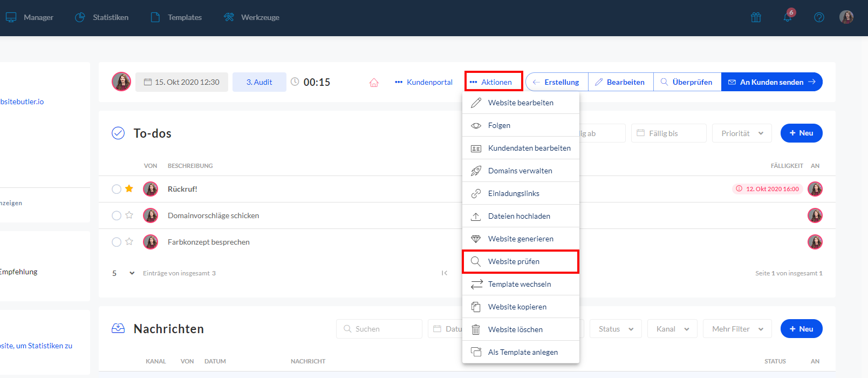Click the project avatar beside the date
This screenshot has height=378, width=868.
121,82
